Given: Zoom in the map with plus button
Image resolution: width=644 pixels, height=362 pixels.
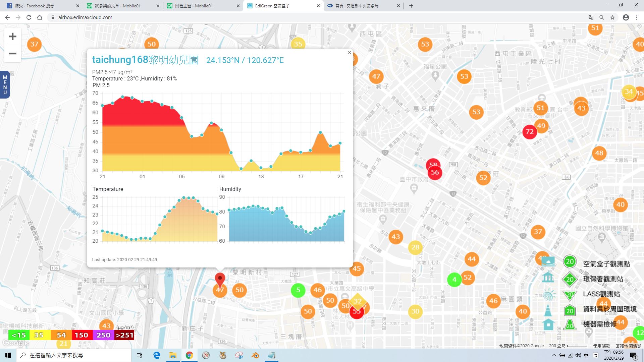Looking at the screenshot, I should pos(12,37).
